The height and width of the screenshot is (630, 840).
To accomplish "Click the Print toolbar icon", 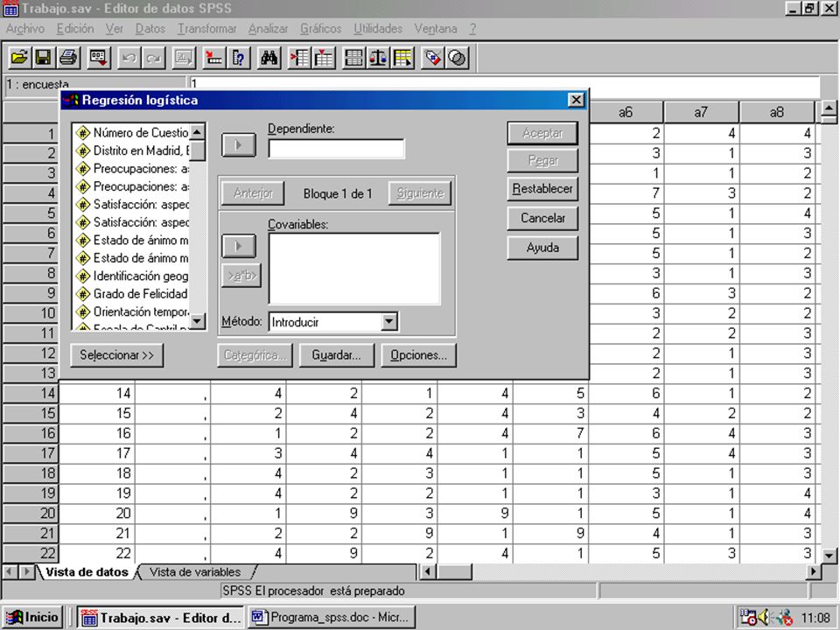I will click(x=68, y=58).
